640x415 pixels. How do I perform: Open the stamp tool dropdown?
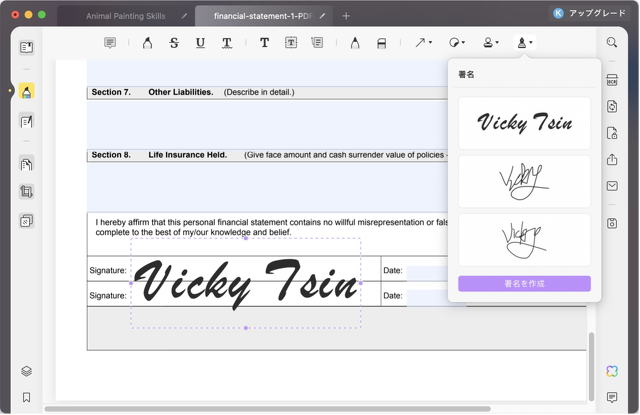pyautogui.click(x=490, y=43)
